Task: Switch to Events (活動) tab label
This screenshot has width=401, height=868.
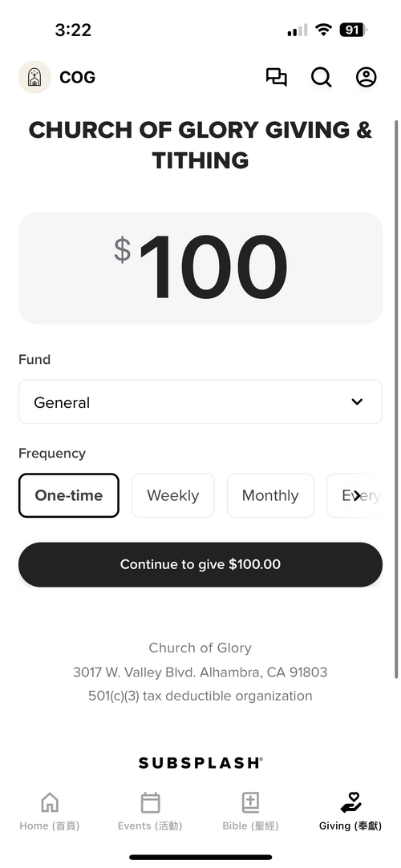Action: point(150,826)
